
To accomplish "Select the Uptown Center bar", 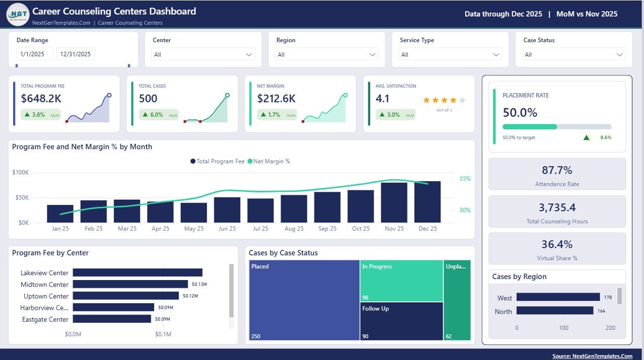I will pos(126,296).
